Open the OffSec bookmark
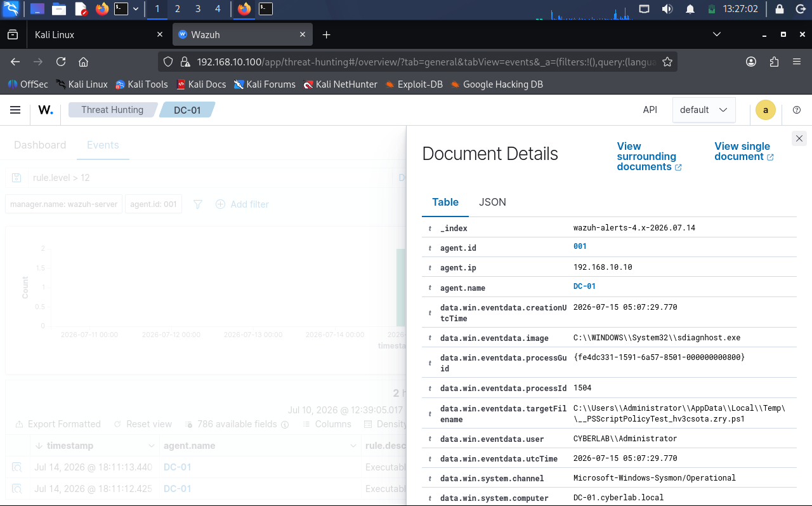Screen dimensions: 812x506 point(27,84)
